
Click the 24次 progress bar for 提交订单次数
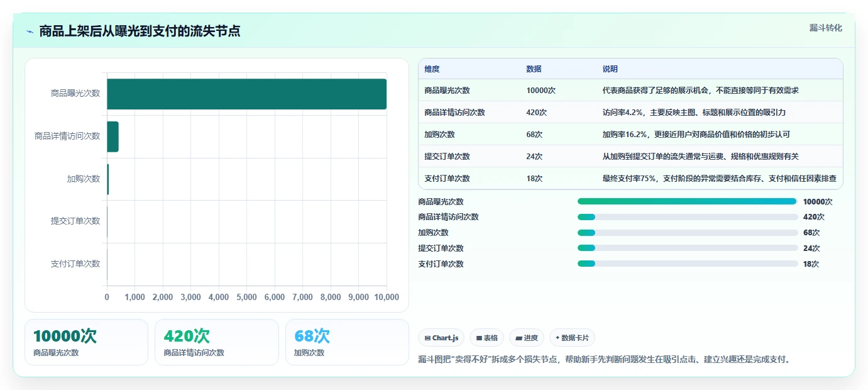[688, 248]
